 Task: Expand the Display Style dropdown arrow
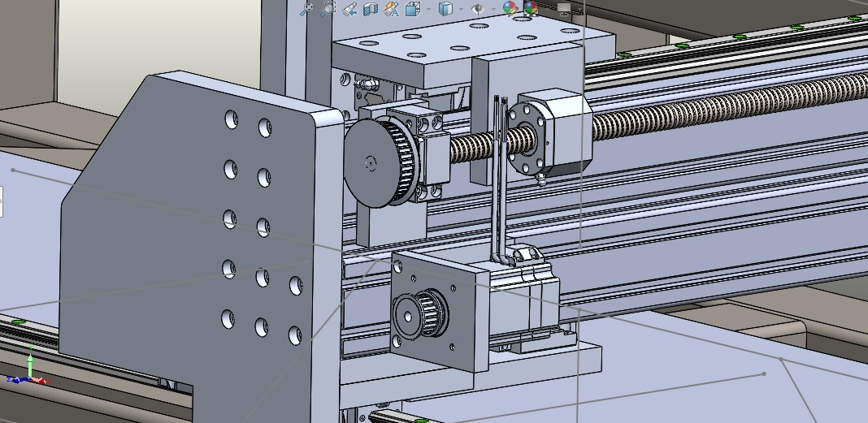[459, 9]
